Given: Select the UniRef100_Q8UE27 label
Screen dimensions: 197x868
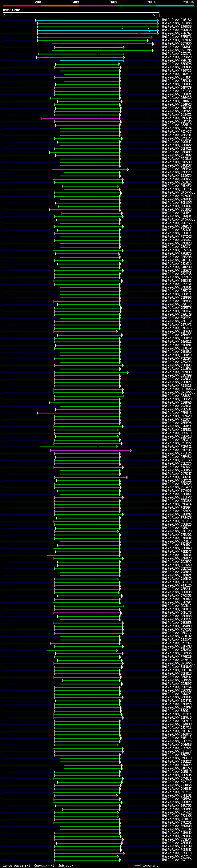Looking at the screenshot, I should [177, 761].
